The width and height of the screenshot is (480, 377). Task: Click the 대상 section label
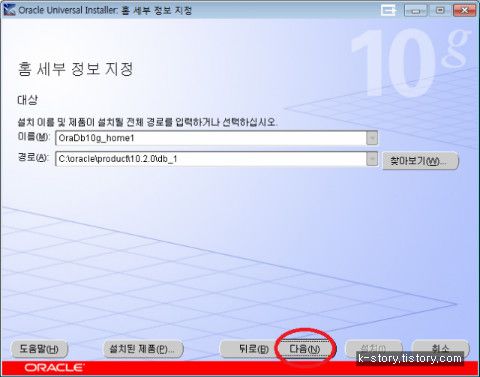click(27, 100)
